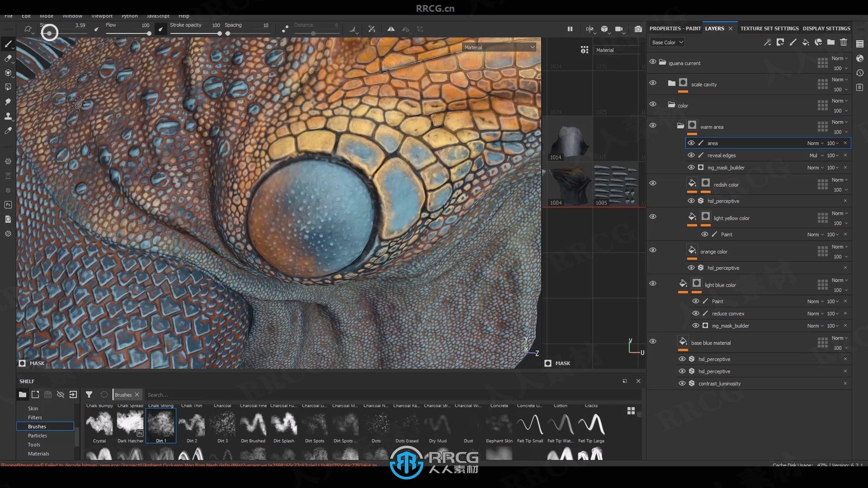The image size is (868, 488).
Task: Select the Particles shelf category
Action: pyautogui.click(x=38, y=436)
